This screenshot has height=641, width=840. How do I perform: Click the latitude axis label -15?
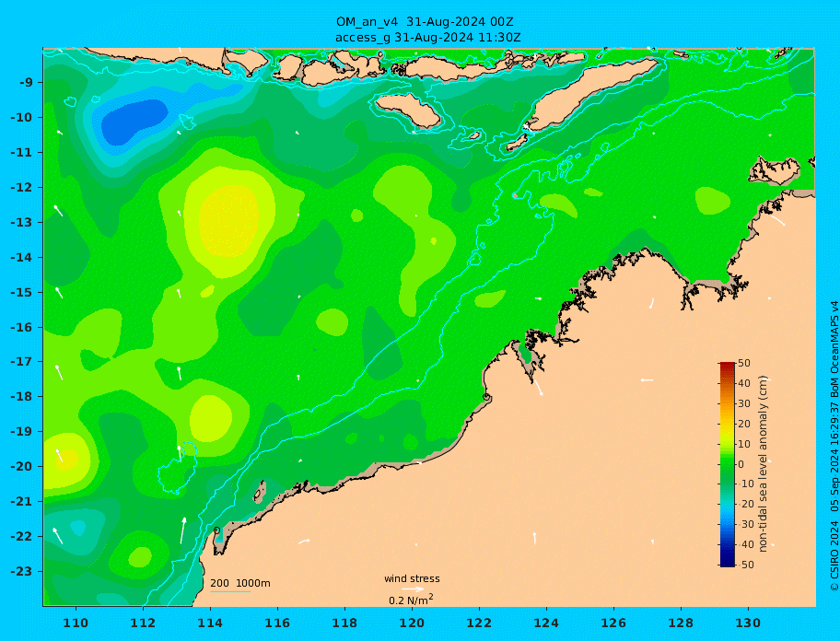tap(24, 292)
